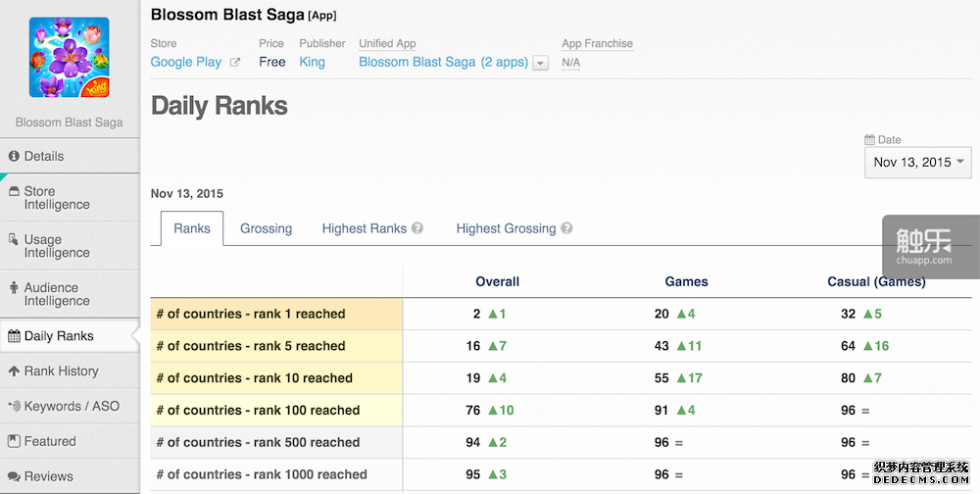Select the rank 5 reached row label
This screenshot has width=980, height=494.
[x=251, y=346]
